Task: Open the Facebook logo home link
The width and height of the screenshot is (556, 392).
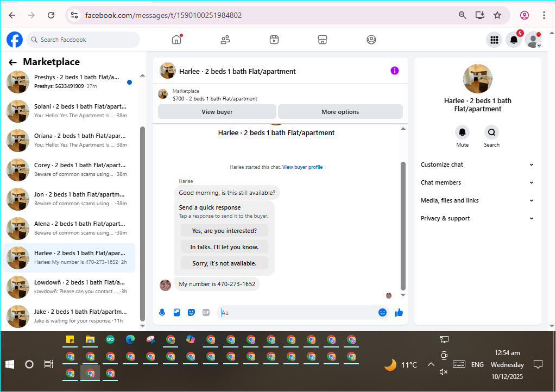Action: 15,40
